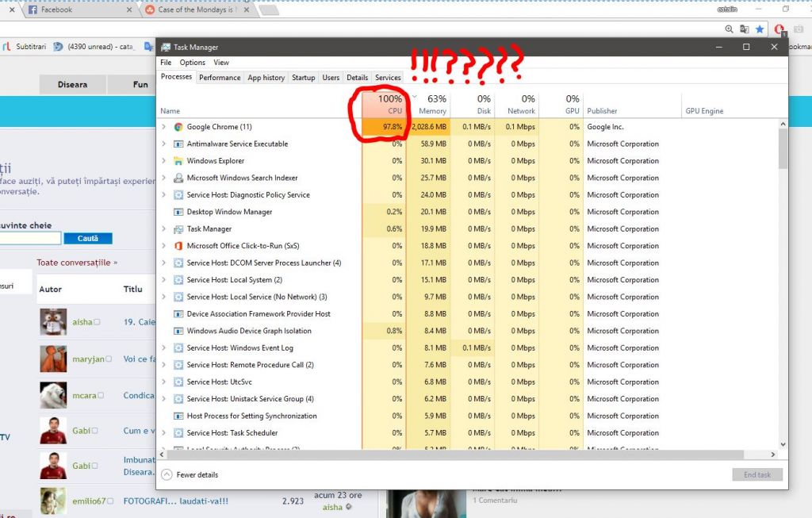Select the Facebook tab in Chrome
Image resolution: width=812 pixels, height=518 pixels.
point(79,10)
